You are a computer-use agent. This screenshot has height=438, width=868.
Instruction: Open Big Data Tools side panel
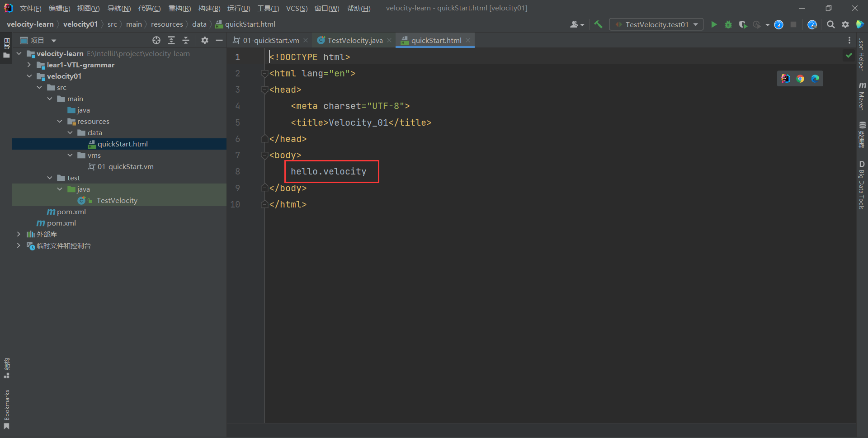[x=862, y=185]
